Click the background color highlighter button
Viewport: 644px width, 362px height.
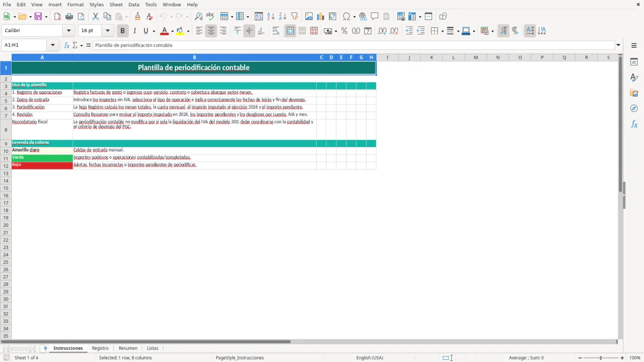pyautogui.click(x=180, y=31)
